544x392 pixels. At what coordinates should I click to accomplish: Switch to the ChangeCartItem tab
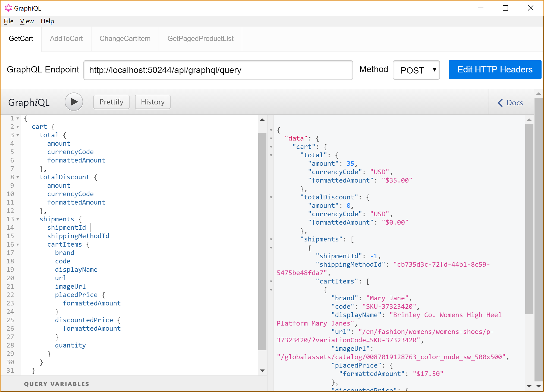(x=125, y=39)
